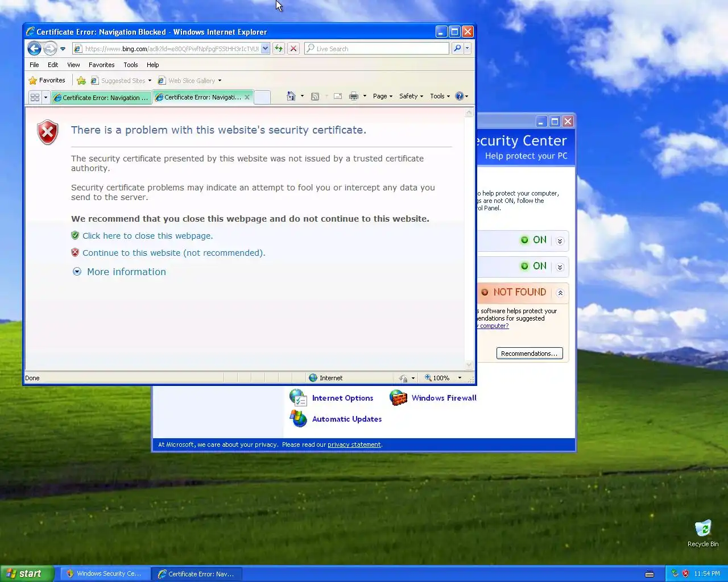This screenshot has width=728, height=582.
Task: Open the Page menu dropdown
Action: pos(383,96)
